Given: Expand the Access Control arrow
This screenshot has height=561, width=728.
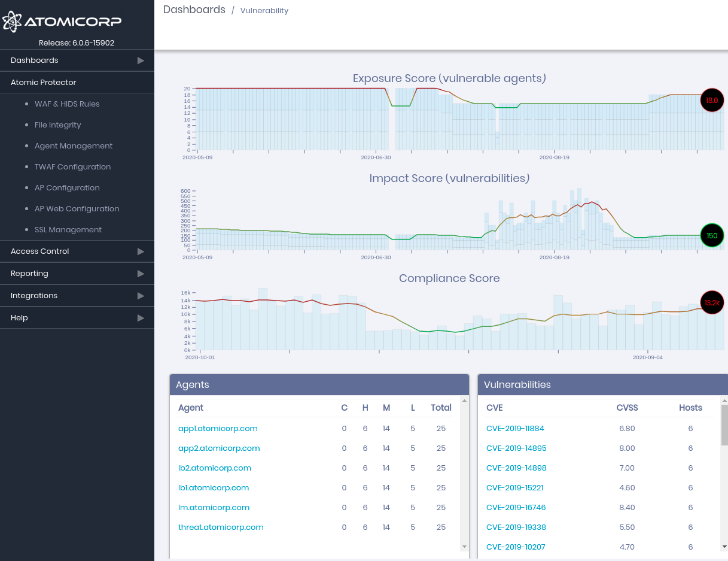Looking at the screenshot, I should pos(141,251).
